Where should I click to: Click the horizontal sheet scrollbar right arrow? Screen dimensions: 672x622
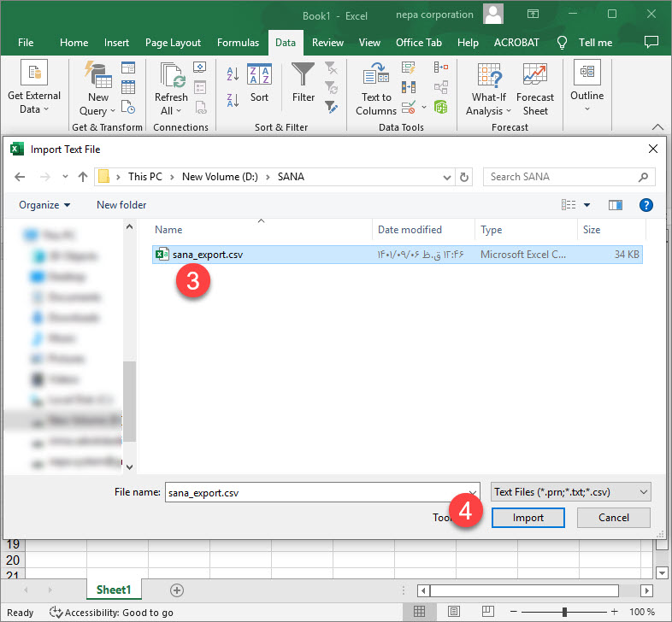[x=646, y=590]
